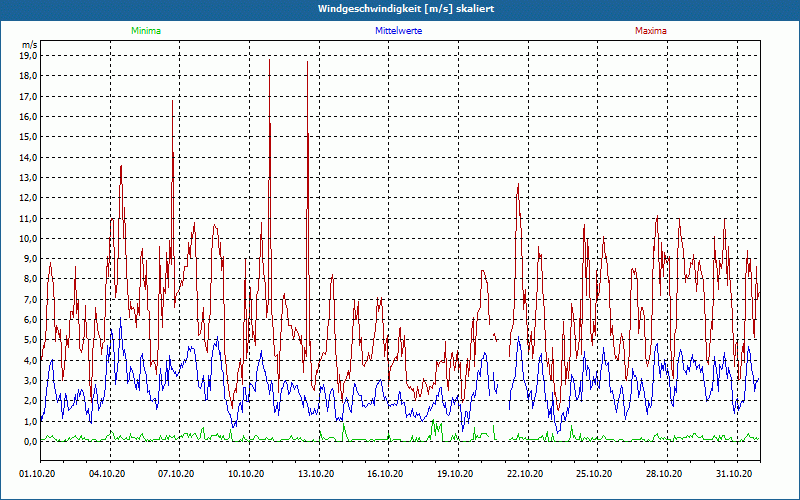Click the 10,0 y-axis value
The image size is (800, 500).
[29, 238]
